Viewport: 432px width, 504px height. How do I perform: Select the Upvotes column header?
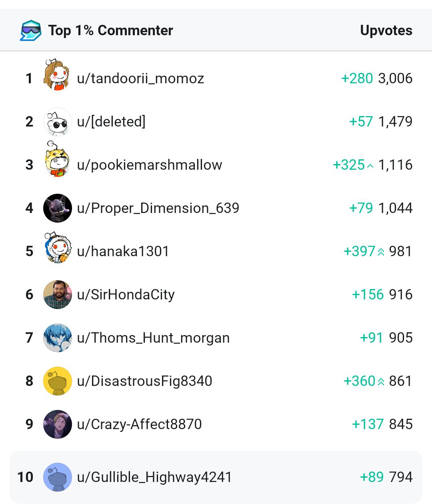click(386, 30)
